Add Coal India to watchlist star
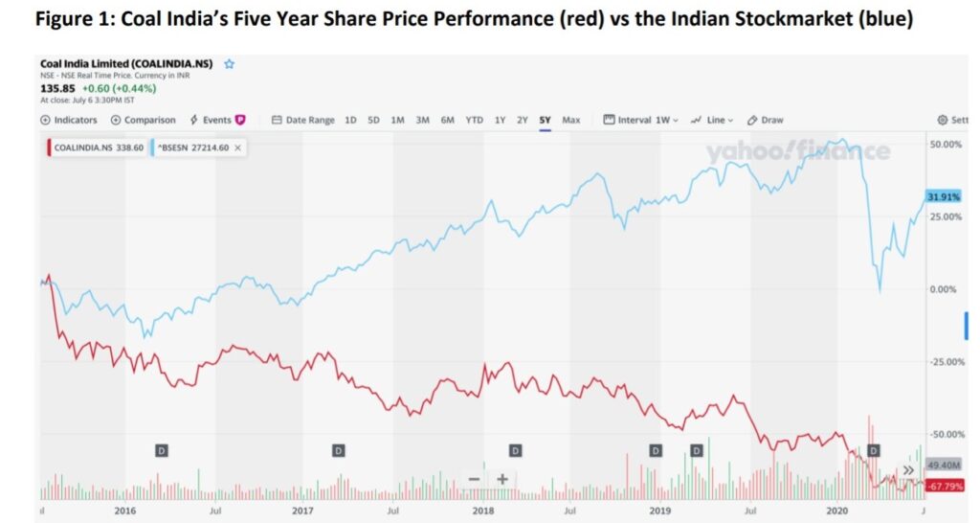Screen dimensions: 980x523 coord(230,64)
